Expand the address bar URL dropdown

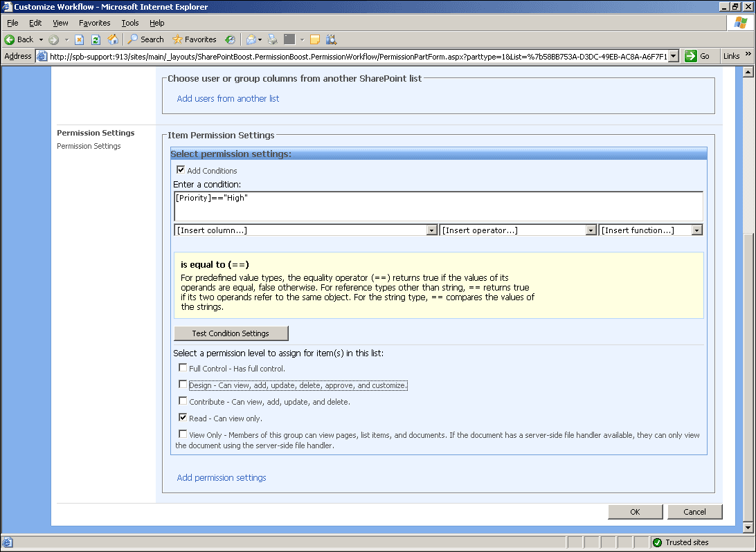[674, 56]
